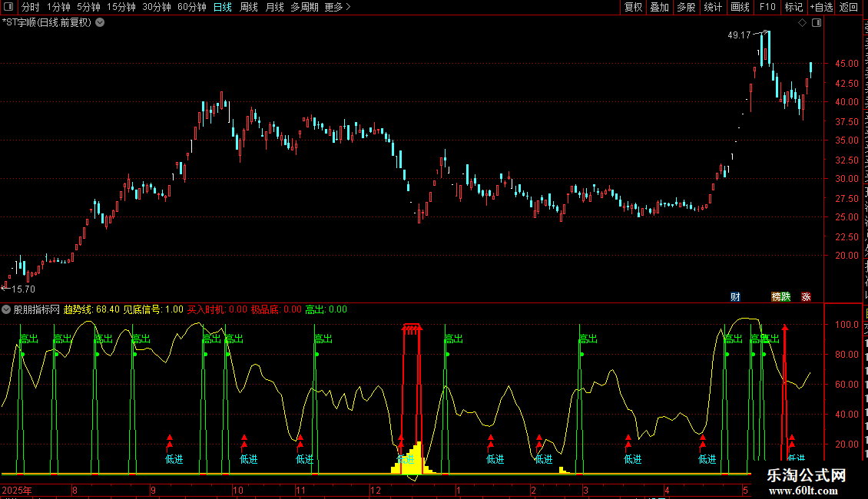The image size is (868, 499).
Task: Switch to the 5分钟 period tab
Action: tap(88, 7)
